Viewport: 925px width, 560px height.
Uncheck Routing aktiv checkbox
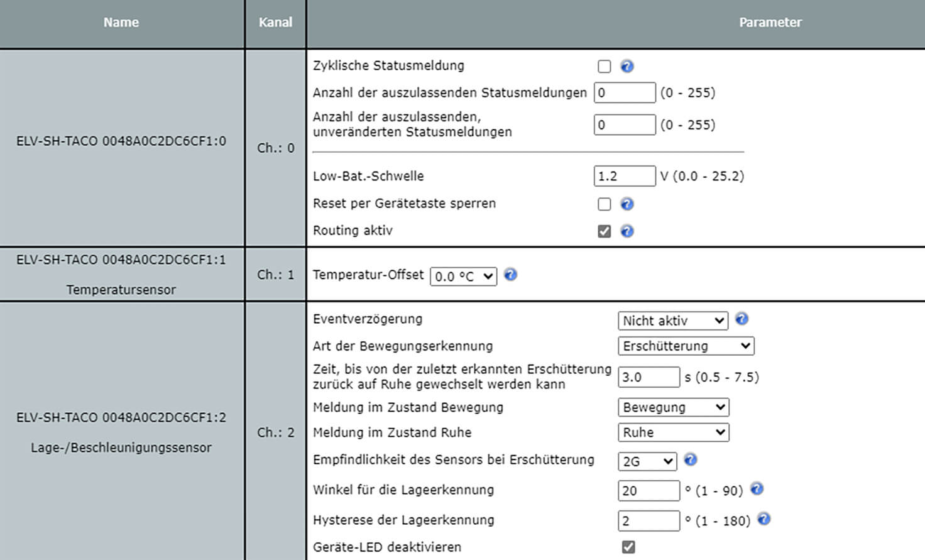point(605,231)
